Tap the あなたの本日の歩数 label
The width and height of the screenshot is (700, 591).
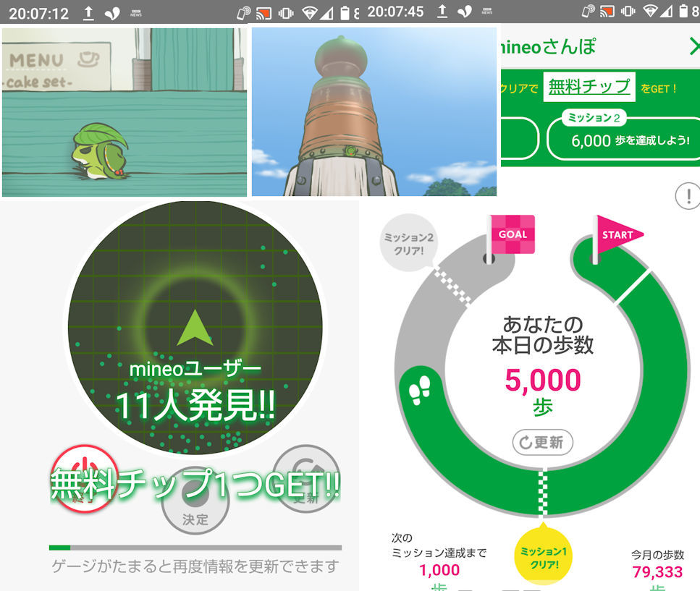tap(543, 334)
